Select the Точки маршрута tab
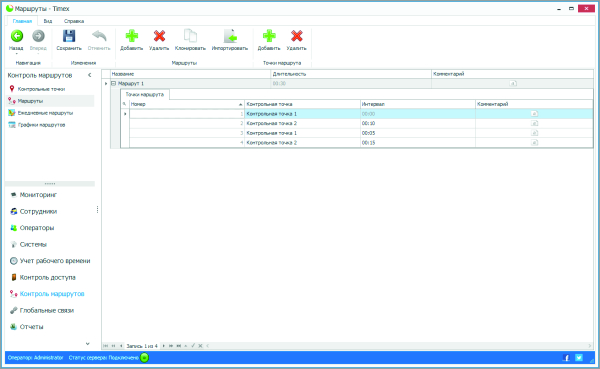The width and height of the screenshot is (600, 369). [145, 94]
